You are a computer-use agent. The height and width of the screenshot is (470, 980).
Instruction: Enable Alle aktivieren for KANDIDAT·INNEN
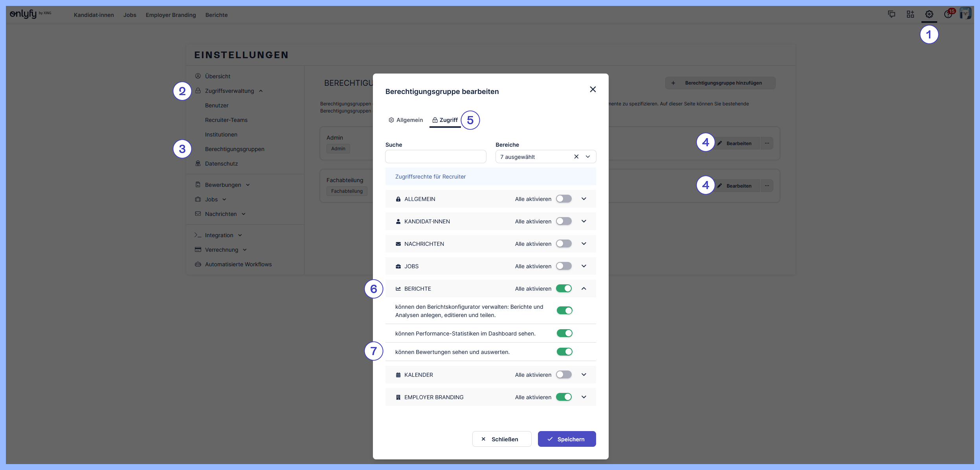point(564,221)
